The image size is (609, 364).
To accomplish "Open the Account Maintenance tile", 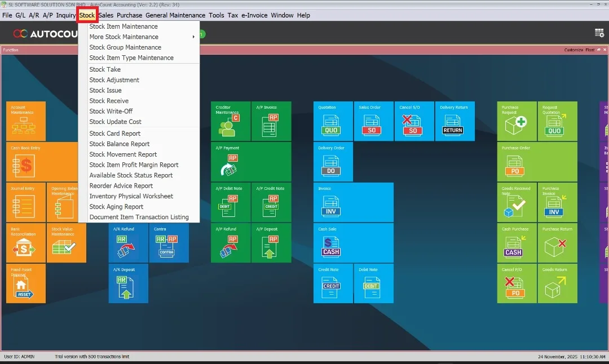I will [x=26, y=121].
